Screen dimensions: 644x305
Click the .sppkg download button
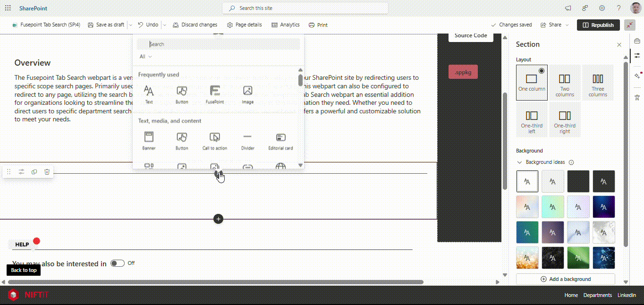(x=463, y=72)
